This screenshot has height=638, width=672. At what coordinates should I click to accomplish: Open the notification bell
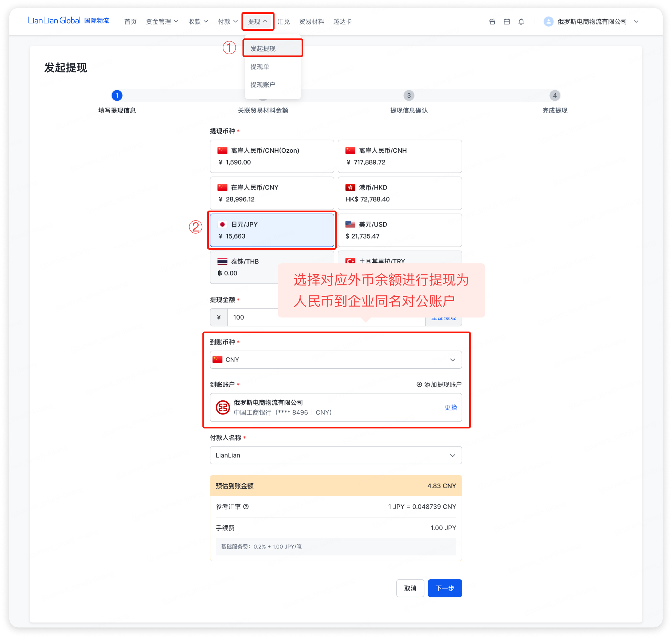[521, 22]
